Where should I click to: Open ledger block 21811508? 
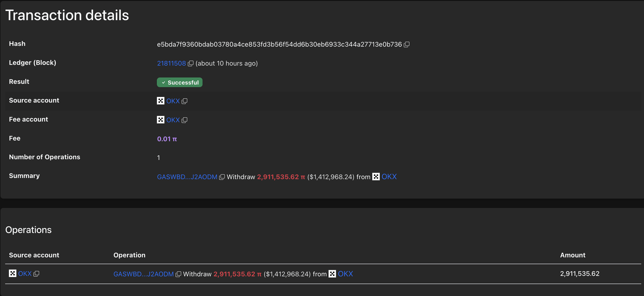coord(171,63)
